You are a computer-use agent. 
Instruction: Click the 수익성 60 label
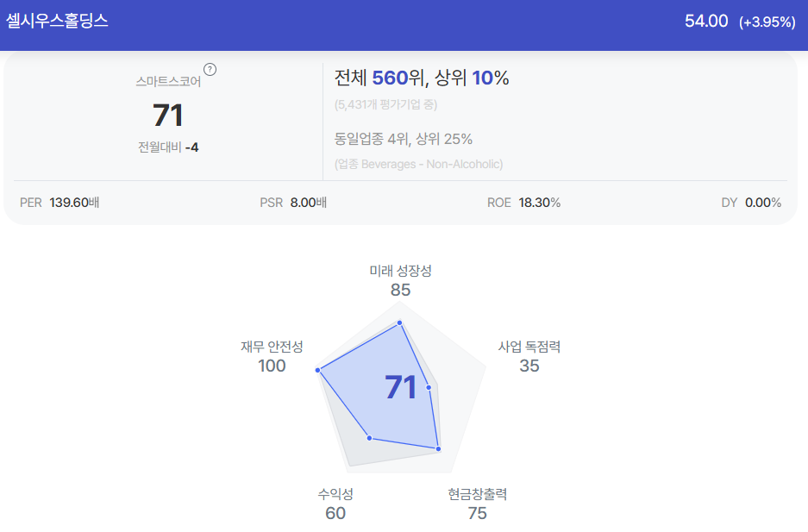pos(335,504)
